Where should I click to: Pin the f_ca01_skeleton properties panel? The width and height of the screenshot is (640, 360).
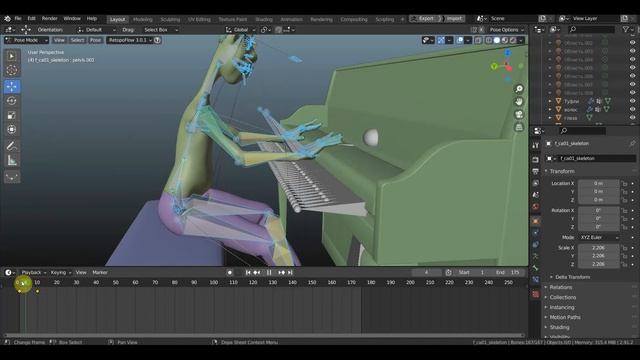632,144
